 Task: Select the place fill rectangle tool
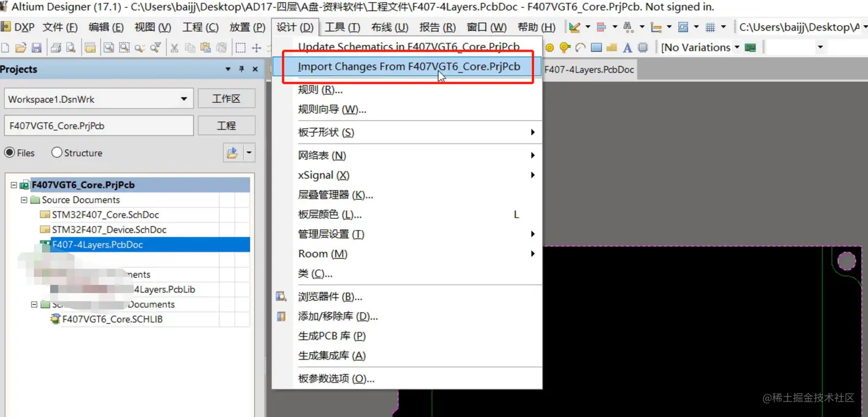[596, 48]
